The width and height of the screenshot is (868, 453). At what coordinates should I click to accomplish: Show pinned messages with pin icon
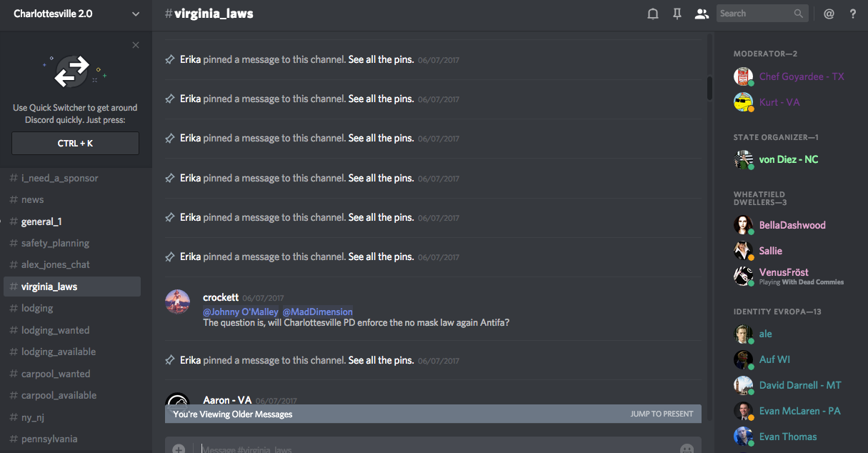(x=677, y=14)
